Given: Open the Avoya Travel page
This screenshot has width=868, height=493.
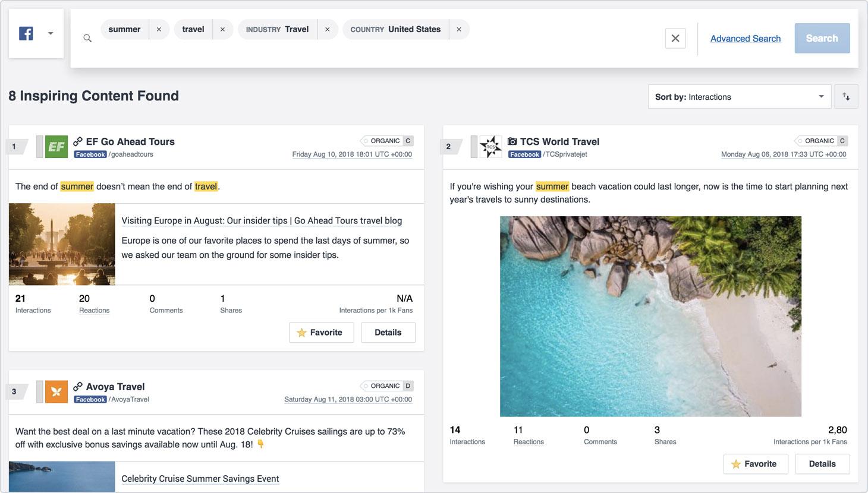Looking at the screenshot, I should tap(115, 387).
